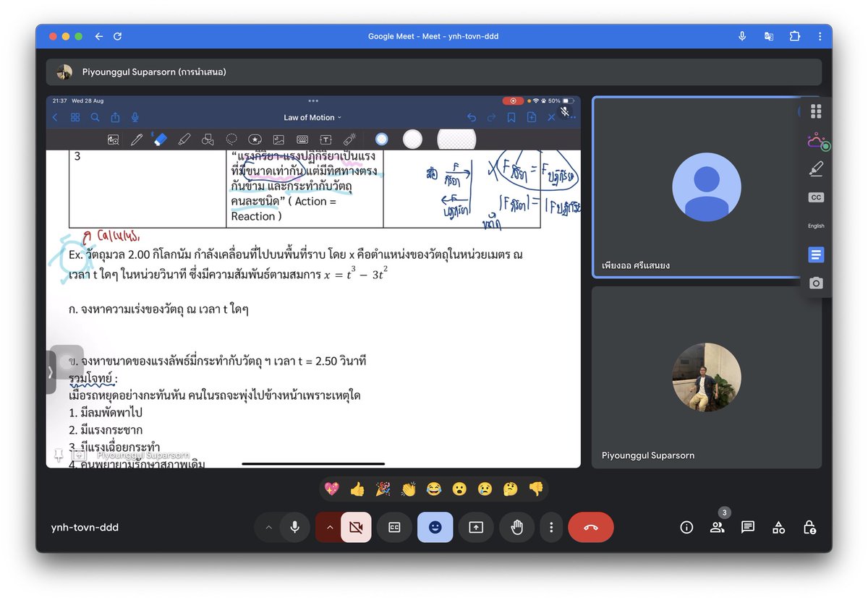The height and width of the screenshot is (600, 868).
Task: Select the text box tool
Action: click(325, 140)
